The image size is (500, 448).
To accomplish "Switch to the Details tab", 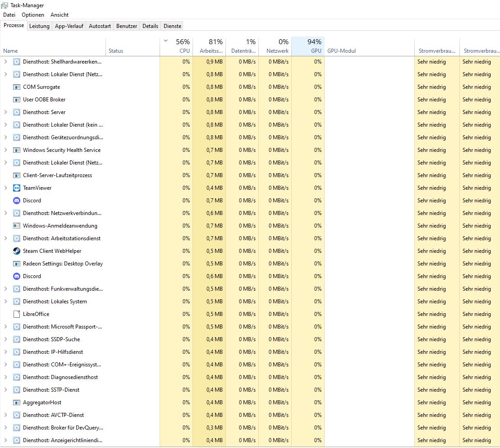I will (150, 26).
